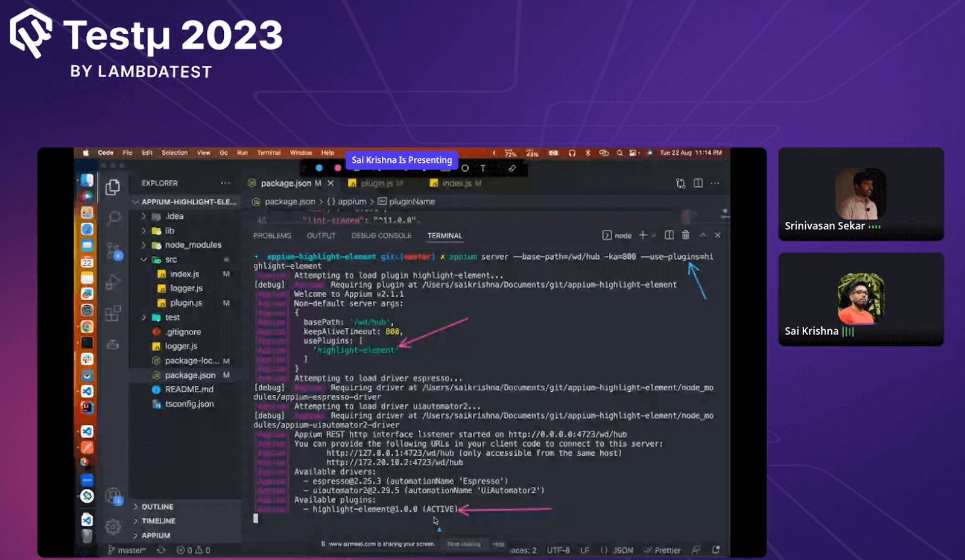Open tsconfig.json in explorer
Screen dimensions: 965x560
point(189,404)
